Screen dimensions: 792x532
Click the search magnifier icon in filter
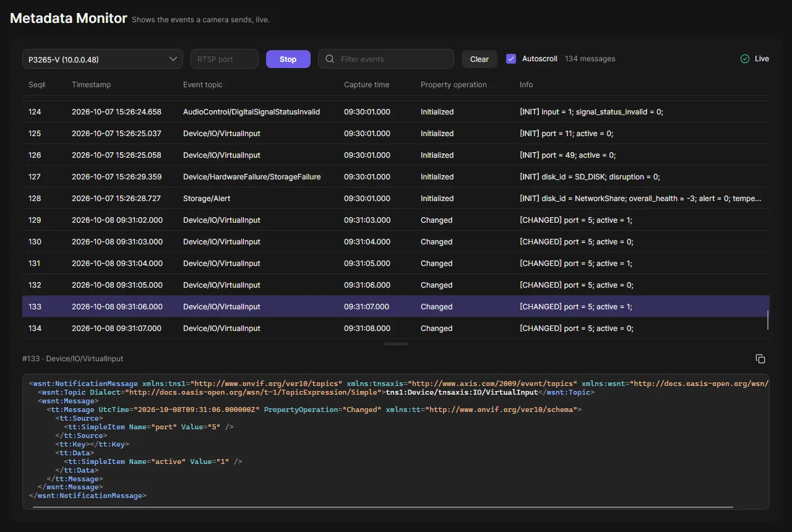[330, 59]
